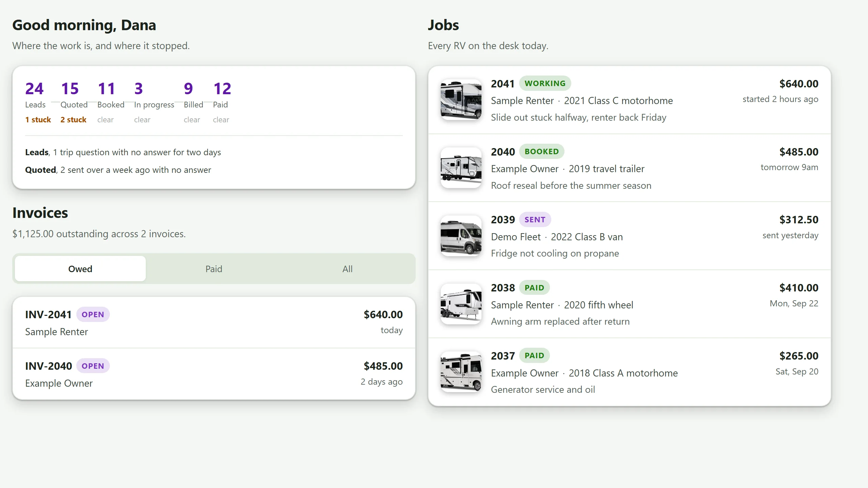This screenshot has width=868, height=488.
Task: Click 'Awning arm replaced after return'
Action: point(560,321)
